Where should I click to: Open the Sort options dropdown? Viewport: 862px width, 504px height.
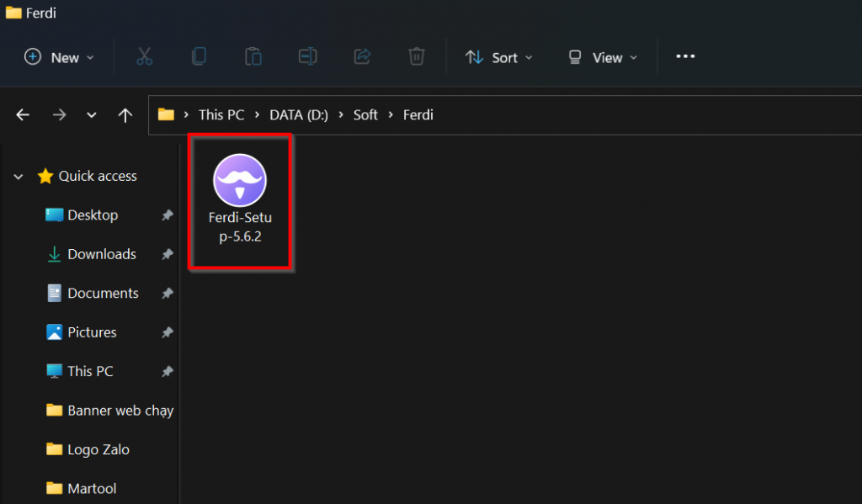pyautogui.click(x=498, y=57)
